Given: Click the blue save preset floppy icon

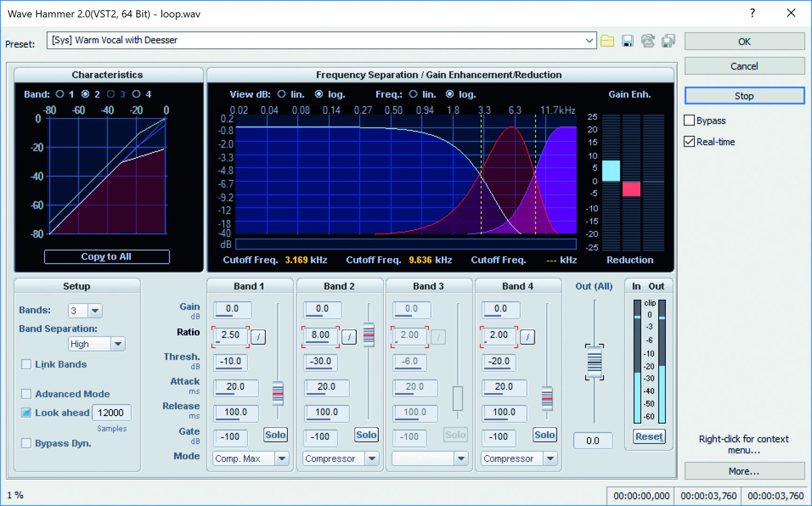Looking at the screenshot, I should (627, 41).
